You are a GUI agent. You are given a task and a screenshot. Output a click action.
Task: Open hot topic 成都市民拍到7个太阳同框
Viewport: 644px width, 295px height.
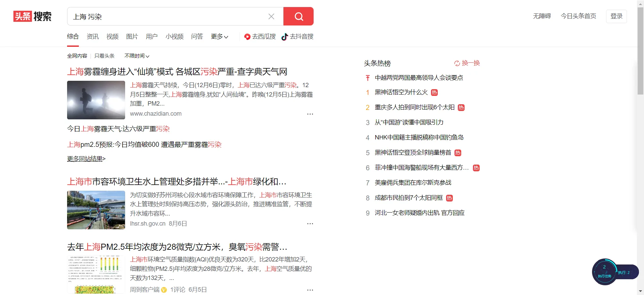click(x=409, y=198)
